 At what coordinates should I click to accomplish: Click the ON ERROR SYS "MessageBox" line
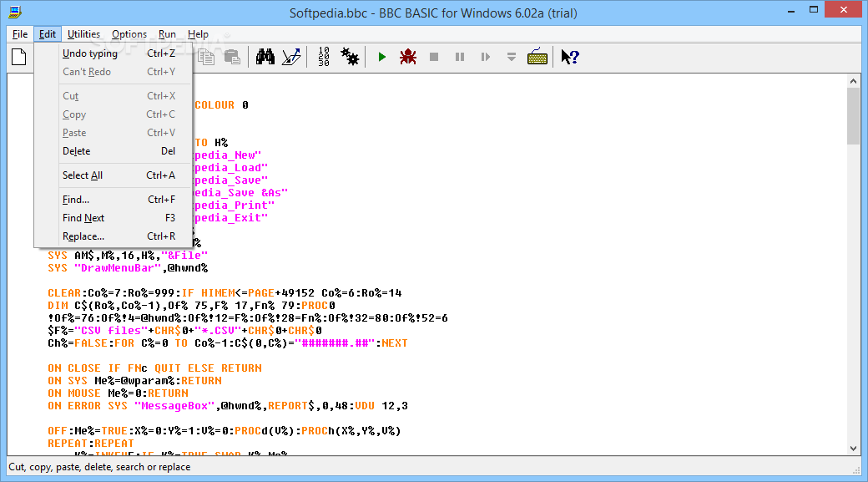click(x=228, y=406)
